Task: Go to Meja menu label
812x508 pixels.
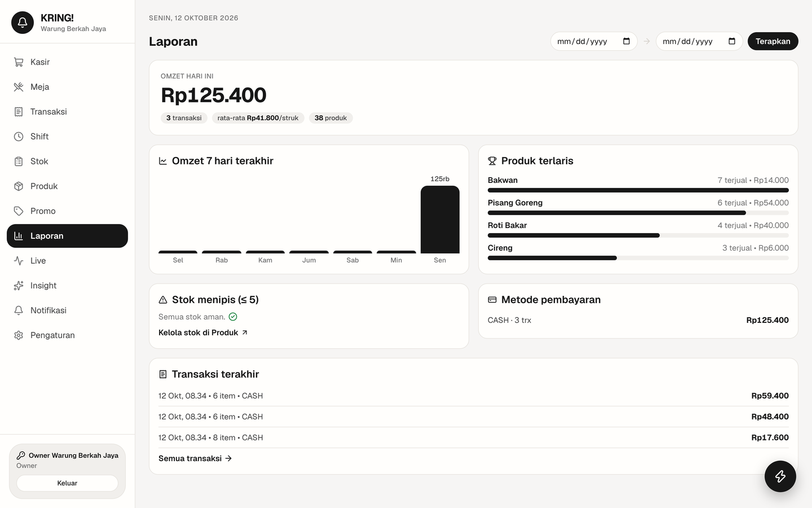Action: (40, 87)
